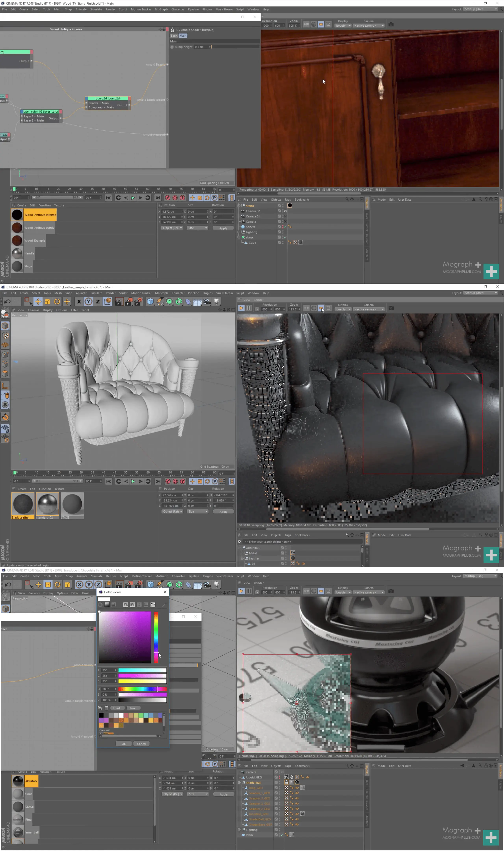
Task: Switch to HSV mode icon in Color Picker
Action: click(132, 605)
